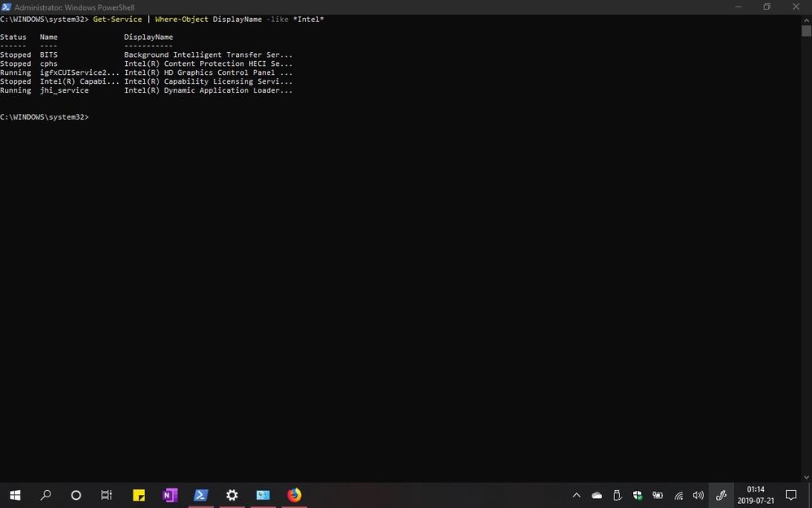The image size is (812, 508).
Task: Open taskbar search magnifier
Action: [46, 495]
